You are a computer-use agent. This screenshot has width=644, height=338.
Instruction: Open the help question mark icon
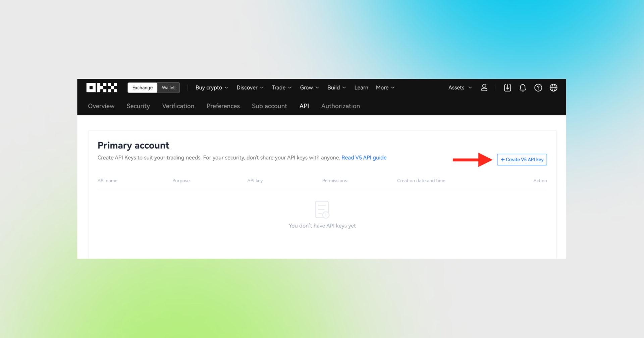(538, 88)
